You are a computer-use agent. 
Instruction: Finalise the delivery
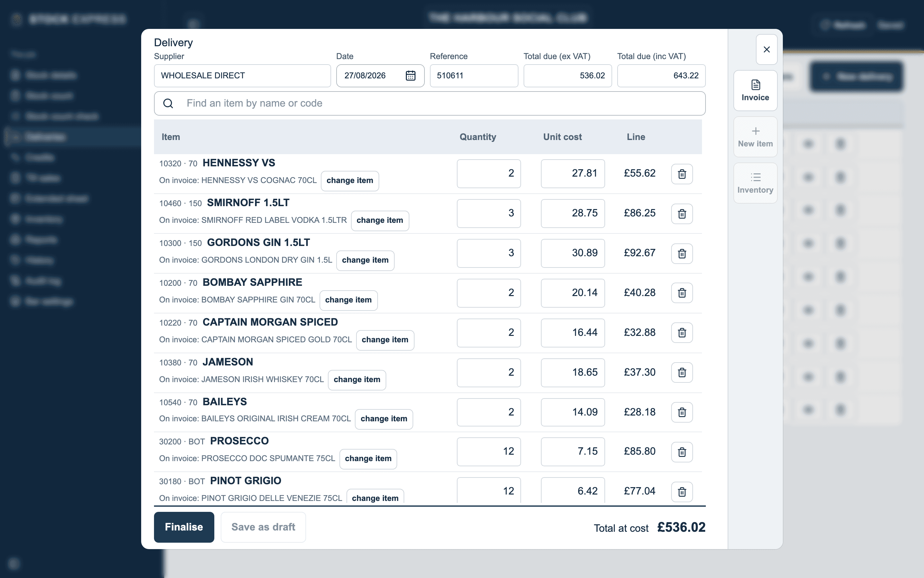click(184, 527)
